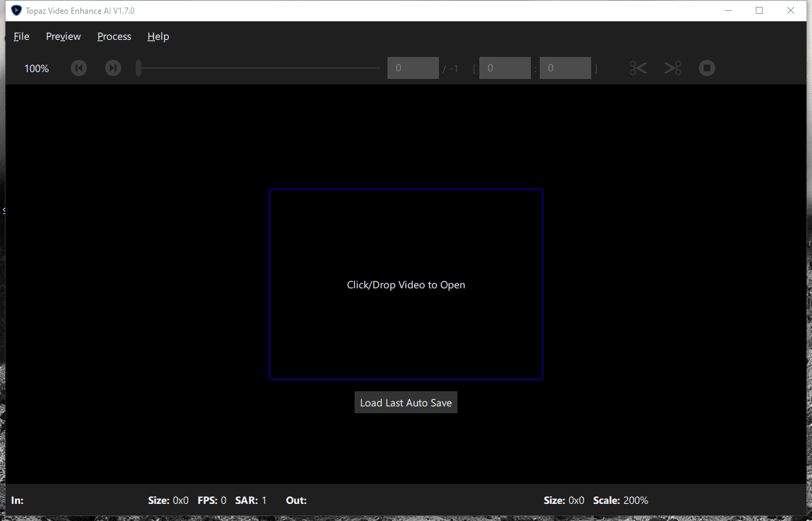The width and height of the screenshot is (812, 521).
Task: Click the previous frame button
Action: pyautogui.click(x=79, y=68)
